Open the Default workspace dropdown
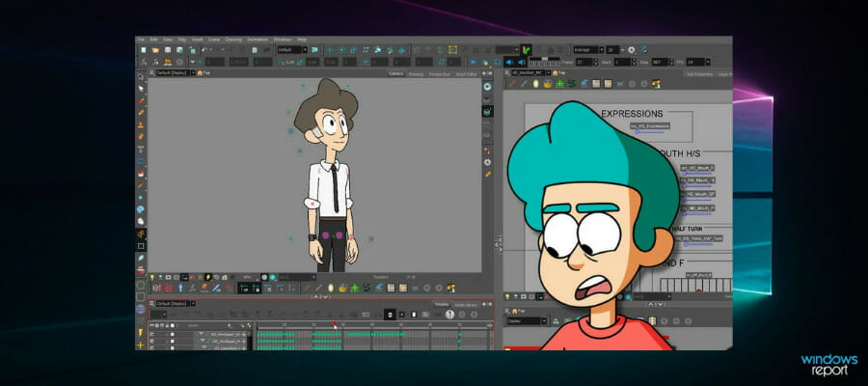Image resolution: width=868 pixels, height=386 pixels. [305, 50]
